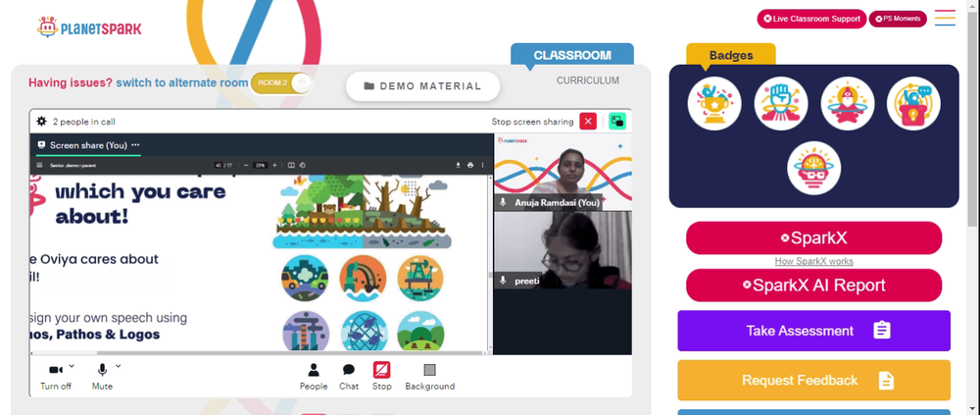Open Demo Material folder
This screenshot has height=415, width=980.
(422, 86)
